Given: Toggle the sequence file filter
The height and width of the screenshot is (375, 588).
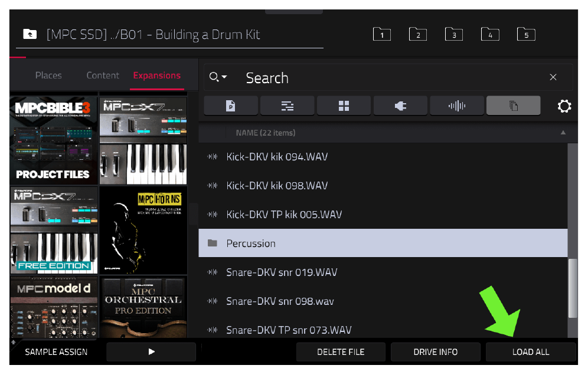Looking at the screenshot, I should tap(288, 106).
